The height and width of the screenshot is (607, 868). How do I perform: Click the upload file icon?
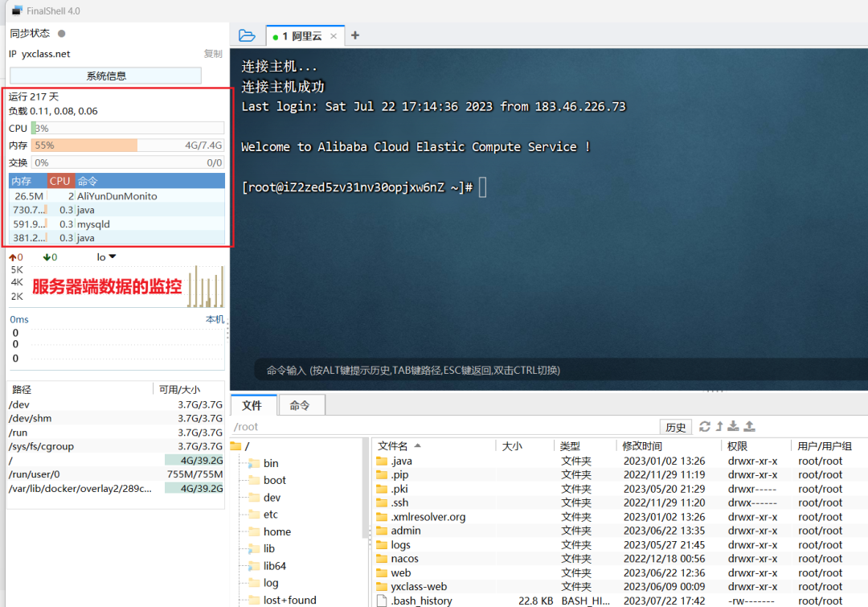(750, 427)
